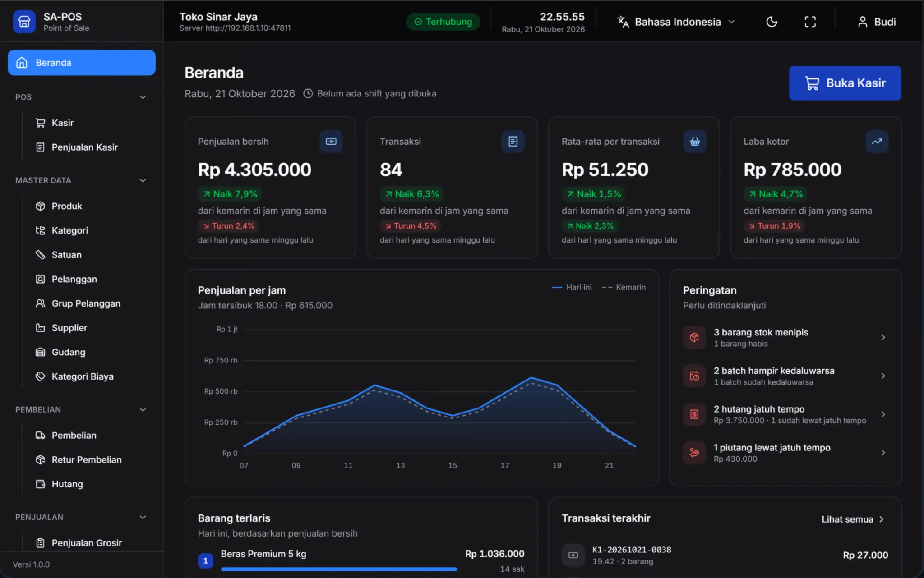Click the Penjualan Grosir clipboard icon

click(40, 543)
